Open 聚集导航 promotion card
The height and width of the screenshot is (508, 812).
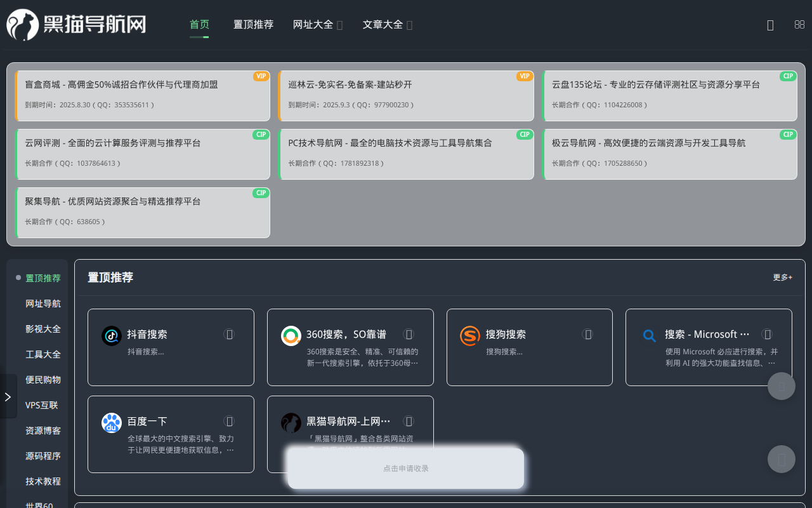[142, 213]
